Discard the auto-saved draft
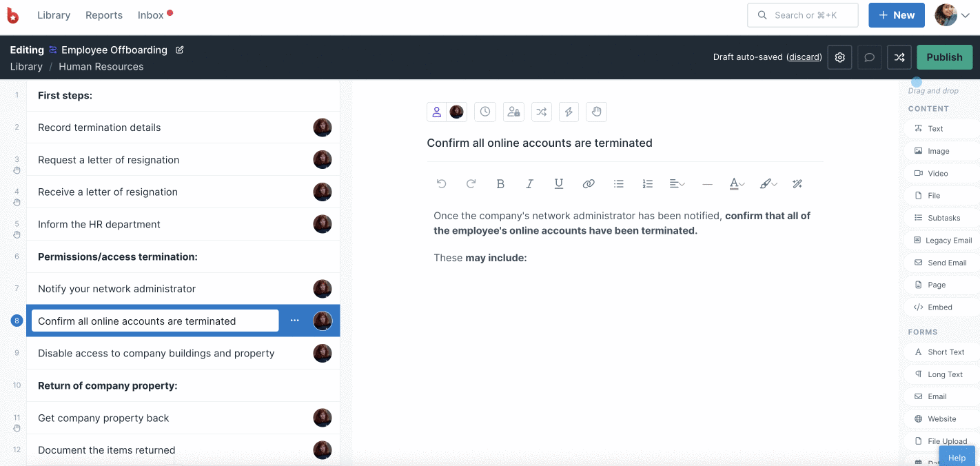Screen dimensions: 980x466 804,57
